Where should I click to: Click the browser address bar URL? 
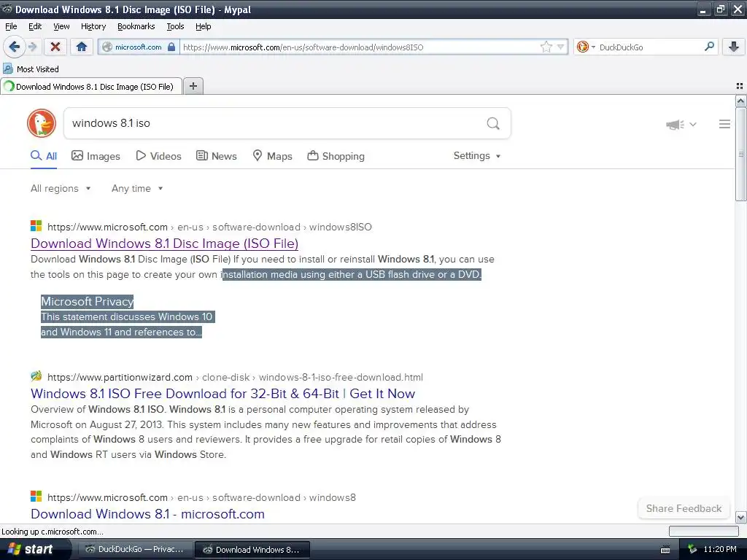pyautogui.click(x=360, y=47)
